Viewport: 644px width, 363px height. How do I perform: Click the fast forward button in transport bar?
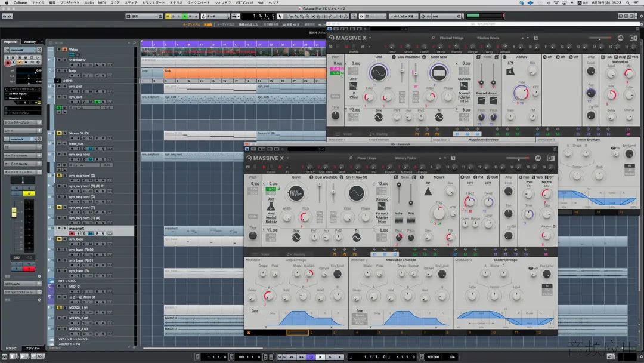click(x=301, y=357)
